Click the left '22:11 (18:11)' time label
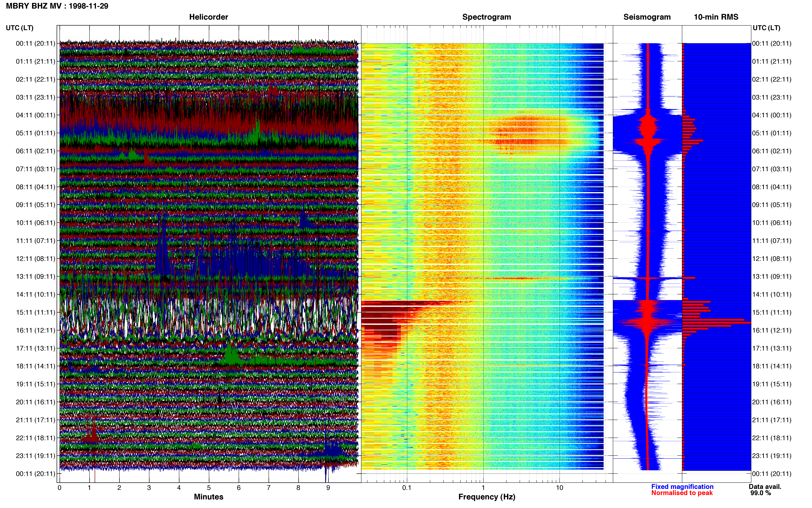 36,438
